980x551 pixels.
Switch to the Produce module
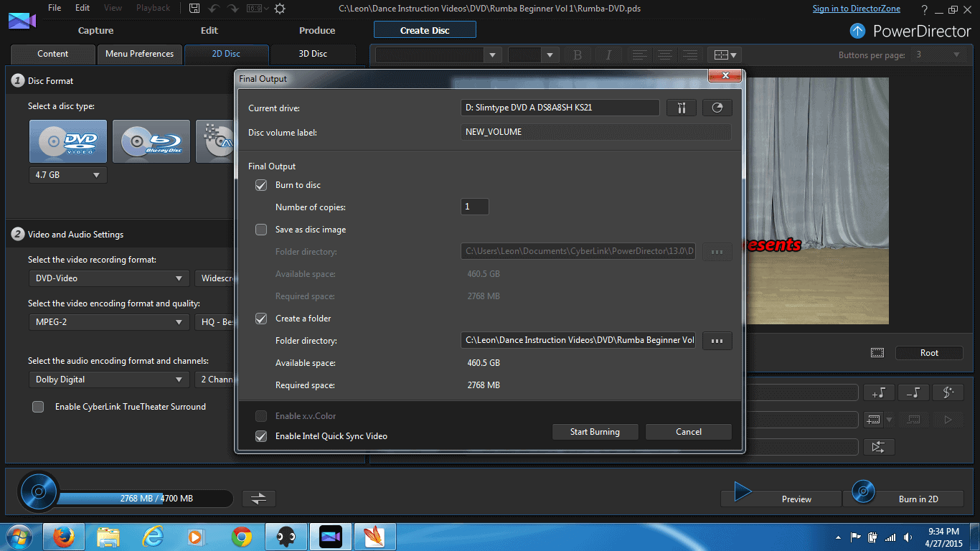coord(317,30)
